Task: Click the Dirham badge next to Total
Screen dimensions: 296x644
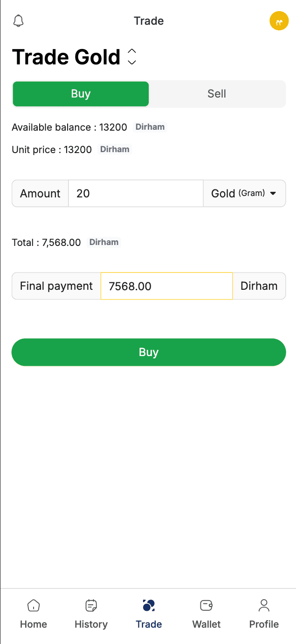Action: (104, 242)
